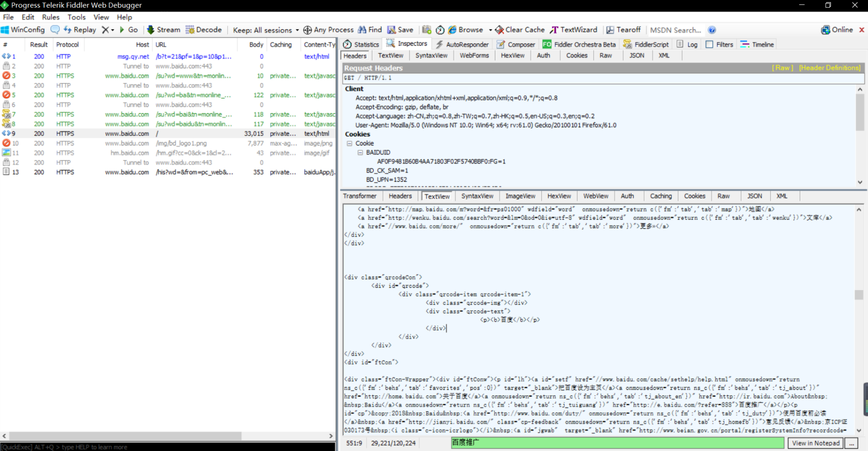Click the QuickExec command input box
The height and width of the screenshot is (451, 868).
tap(168, 447)
